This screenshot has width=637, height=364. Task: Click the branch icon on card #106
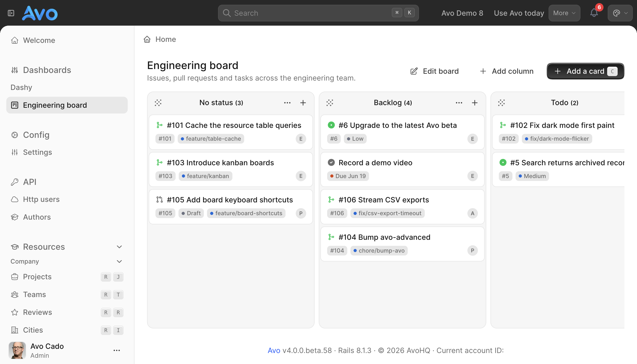click(331, 200)
